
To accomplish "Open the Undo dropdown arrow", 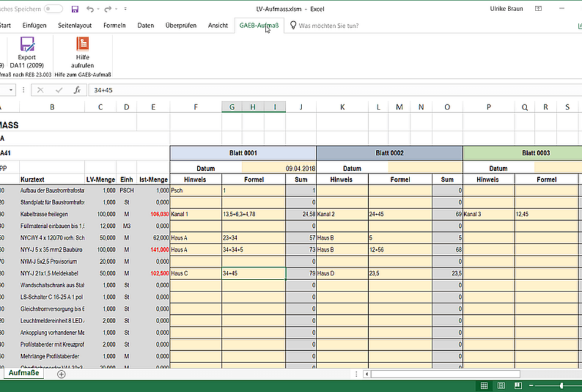I will tap(98, 9).
